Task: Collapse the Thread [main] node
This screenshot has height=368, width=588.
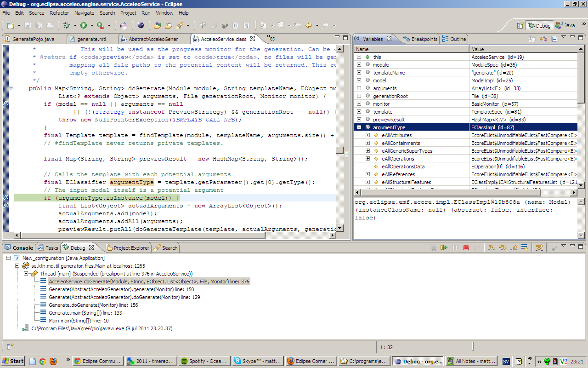Action: click(26, 274)
